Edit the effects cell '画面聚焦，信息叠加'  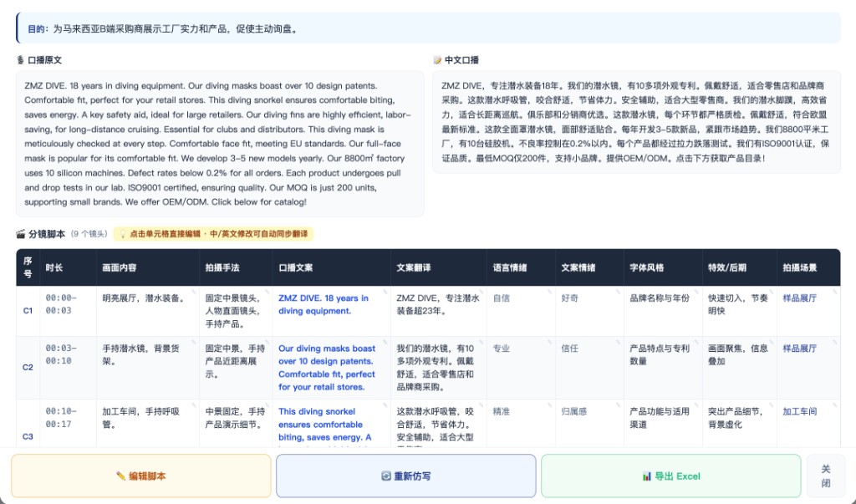pyautogui.click(x=740, y=368)
